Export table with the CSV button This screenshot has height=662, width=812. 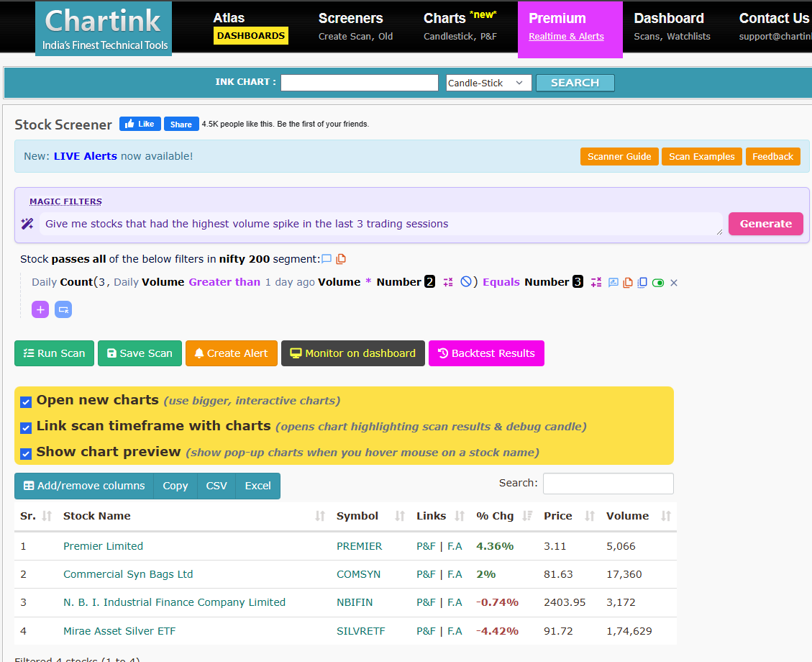point(216,486)
